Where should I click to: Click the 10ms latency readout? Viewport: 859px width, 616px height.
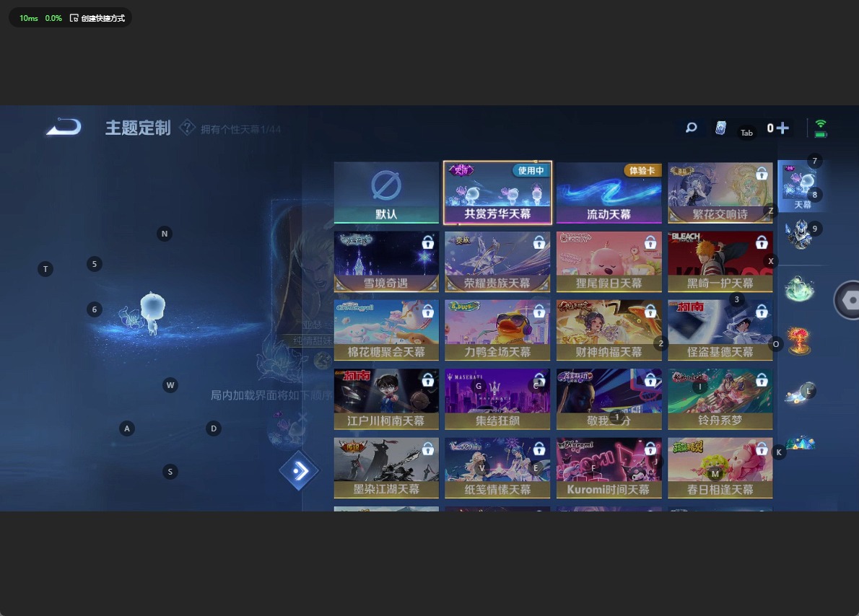(28, 18)
